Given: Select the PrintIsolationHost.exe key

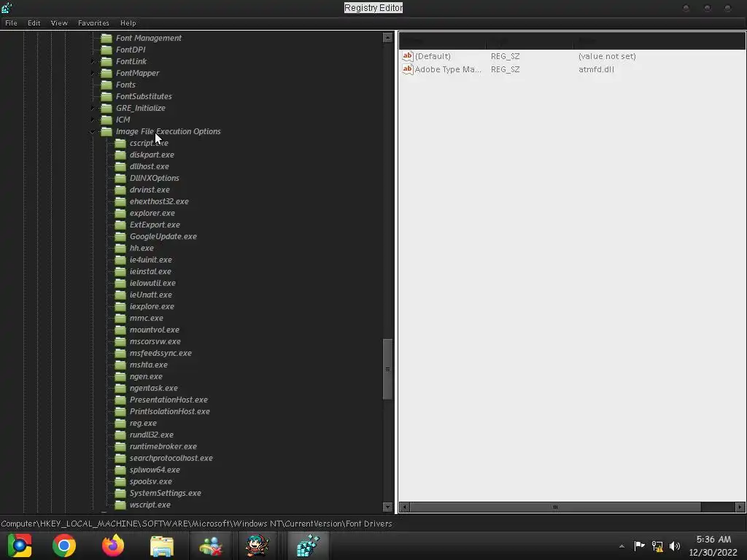Looking at the screenshot, I should (x=169, y=411).
